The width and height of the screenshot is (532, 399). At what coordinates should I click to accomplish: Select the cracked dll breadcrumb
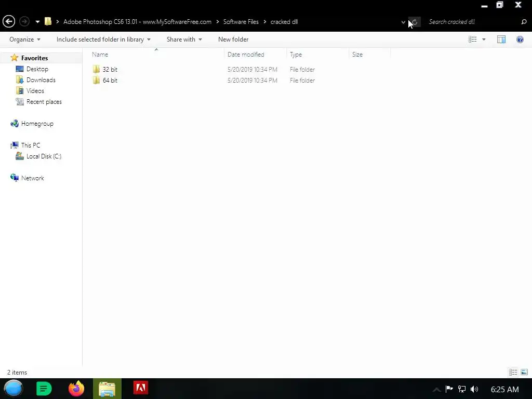point(284,22)
